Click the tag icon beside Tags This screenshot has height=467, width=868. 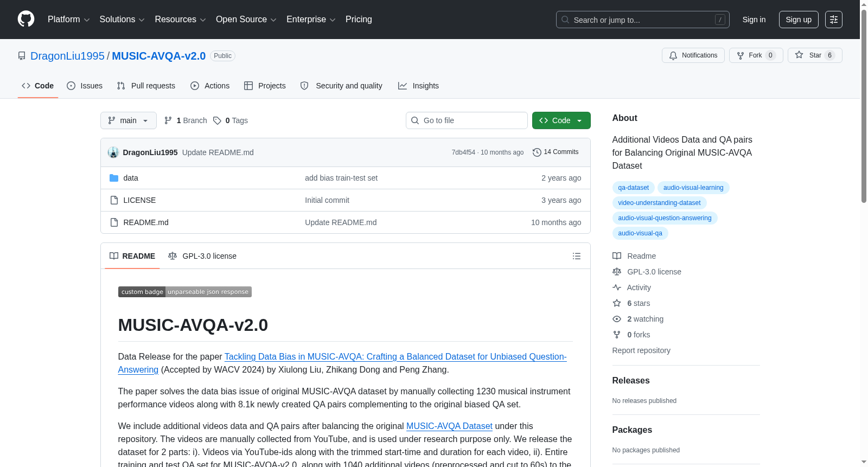217,120
